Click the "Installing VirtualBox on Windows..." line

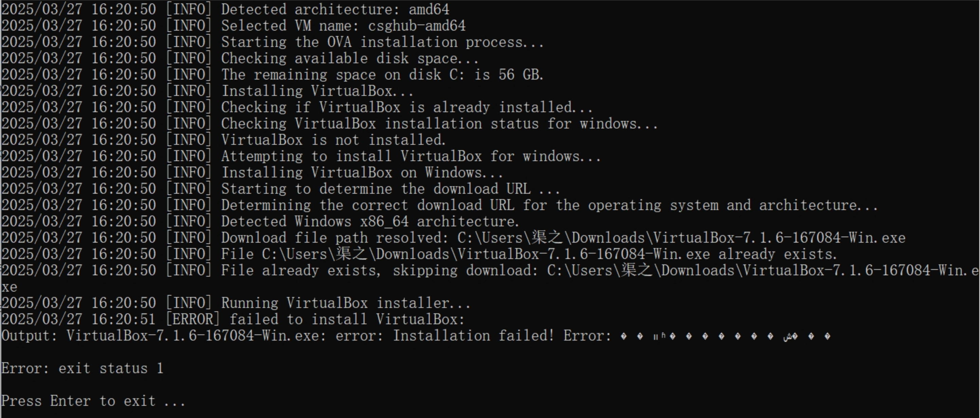[362, 173]
